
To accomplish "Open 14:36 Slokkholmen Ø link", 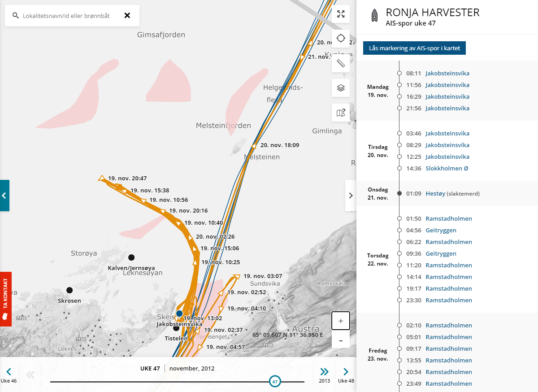I will tap(447, 168).
